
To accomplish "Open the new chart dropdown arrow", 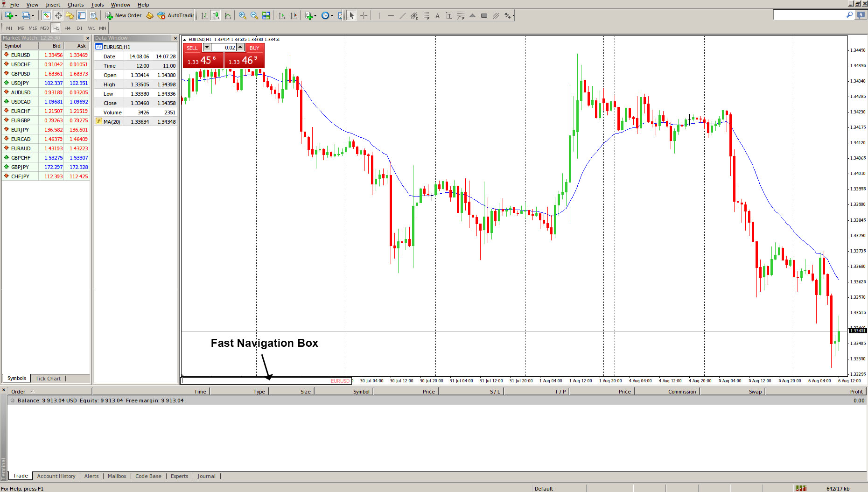I will pyautogui.click(x=16, y=15).
